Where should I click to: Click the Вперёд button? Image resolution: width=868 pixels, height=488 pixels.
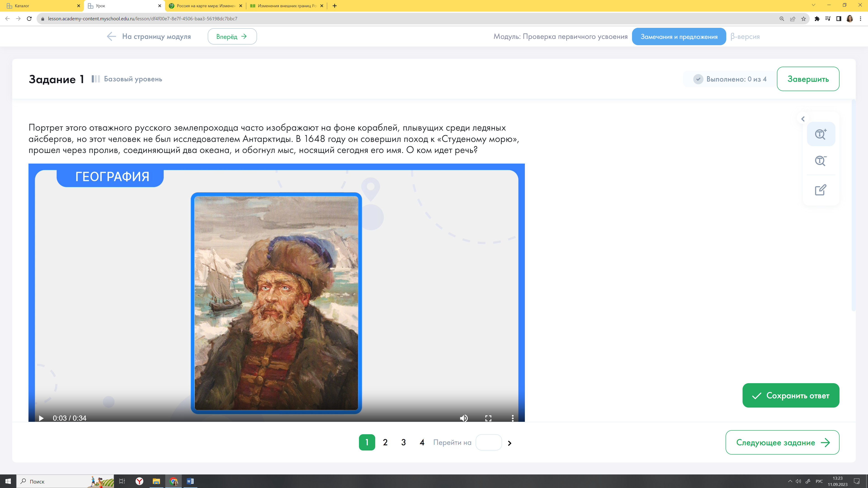(x=232, y=36)
